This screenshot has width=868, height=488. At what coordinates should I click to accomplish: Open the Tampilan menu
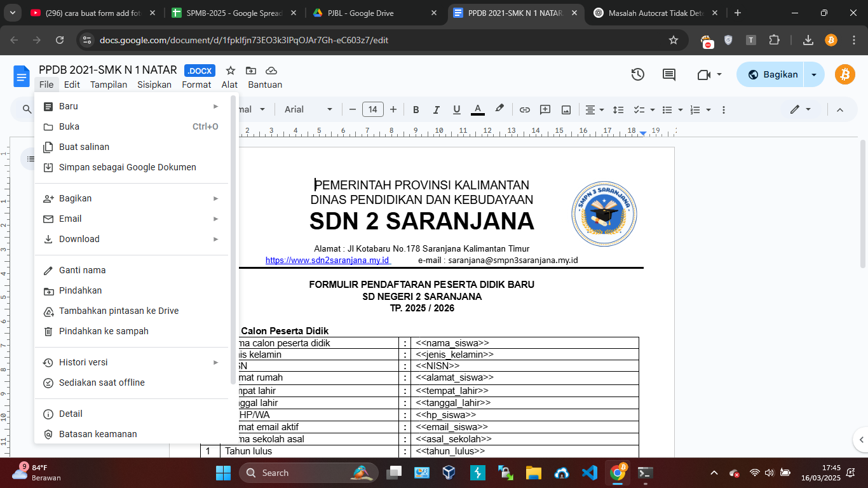(x=109, y=85)
